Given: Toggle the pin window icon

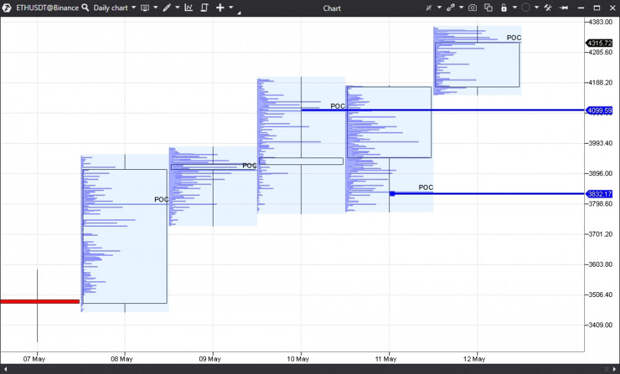Looking at the screenshot, I should click(x=564, y=8).
